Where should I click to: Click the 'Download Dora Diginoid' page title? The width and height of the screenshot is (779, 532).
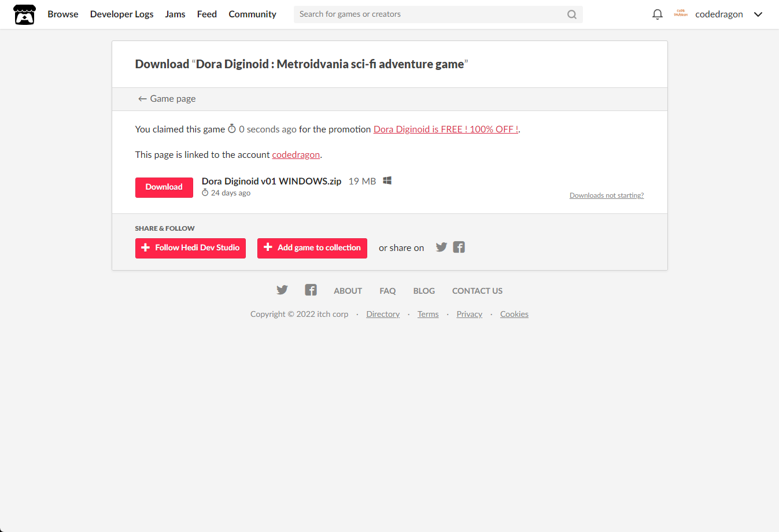point(301,64)
